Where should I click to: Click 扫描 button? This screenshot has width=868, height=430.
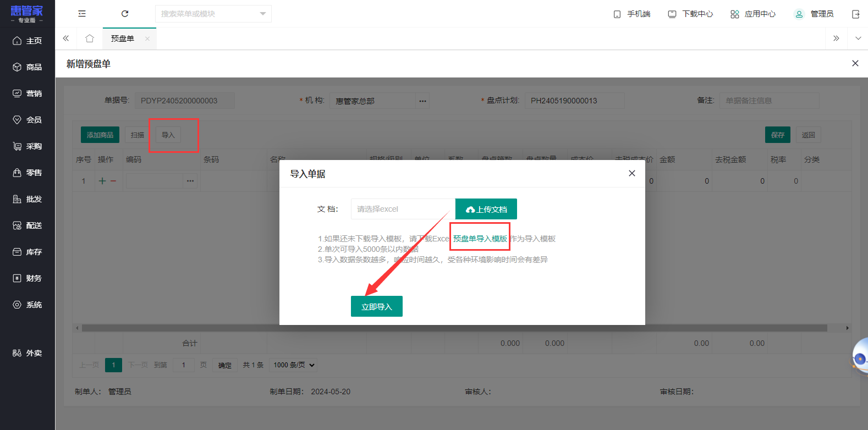click(138, 135)
